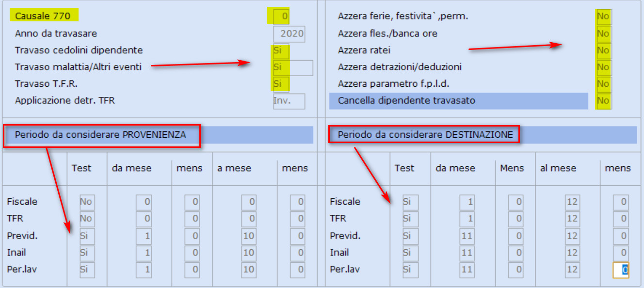644x288 pixels.
Task: Click DESTINAZIONE Inail al mese field
Action: (x=572, y=253)
